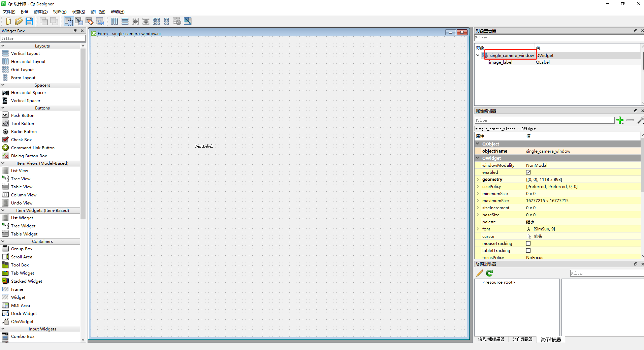This screenshot has height=350, width=644.
Task: Collapse the QWidget properties section
Action: (x=478, y=158)
